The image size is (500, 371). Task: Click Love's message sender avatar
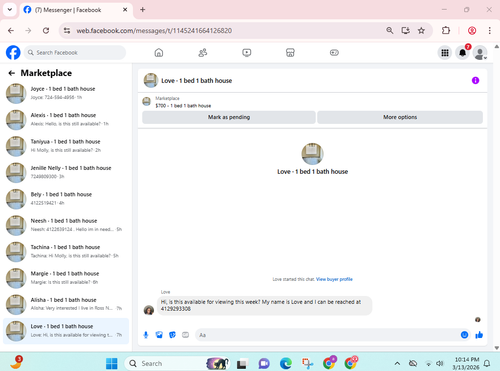[x=149, y=310]
